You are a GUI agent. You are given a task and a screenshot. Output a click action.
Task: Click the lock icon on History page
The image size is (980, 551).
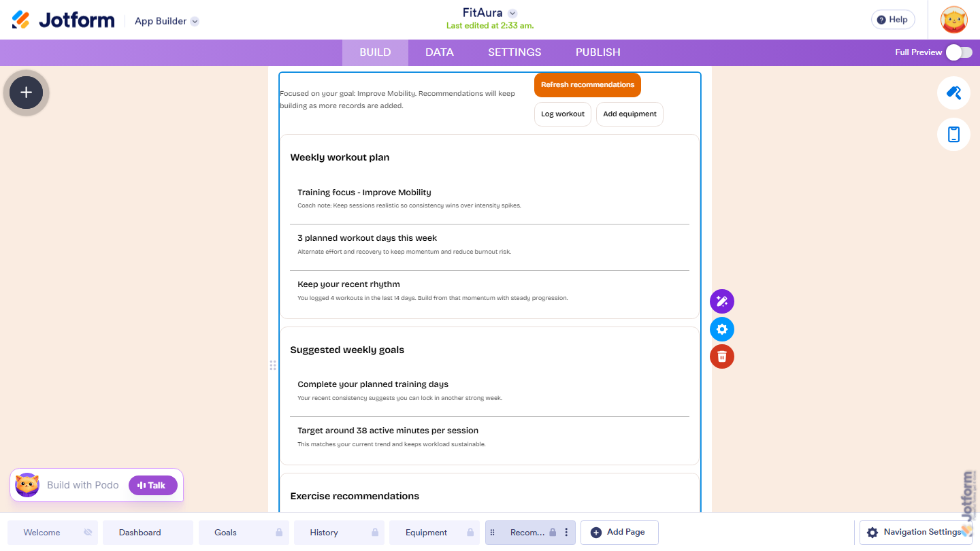(375, 533)
